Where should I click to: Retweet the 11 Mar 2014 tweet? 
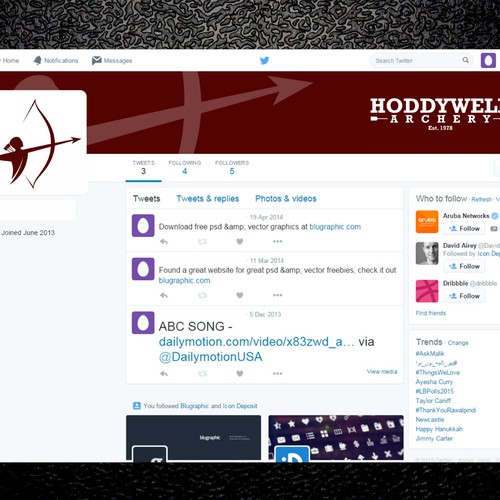[202, 295]
